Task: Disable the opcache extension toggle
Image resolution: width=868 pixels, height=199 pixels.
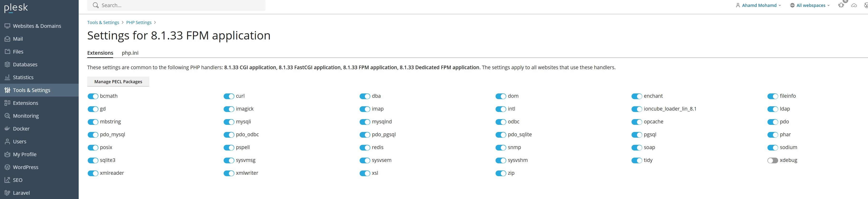Action: coord(636,122)
